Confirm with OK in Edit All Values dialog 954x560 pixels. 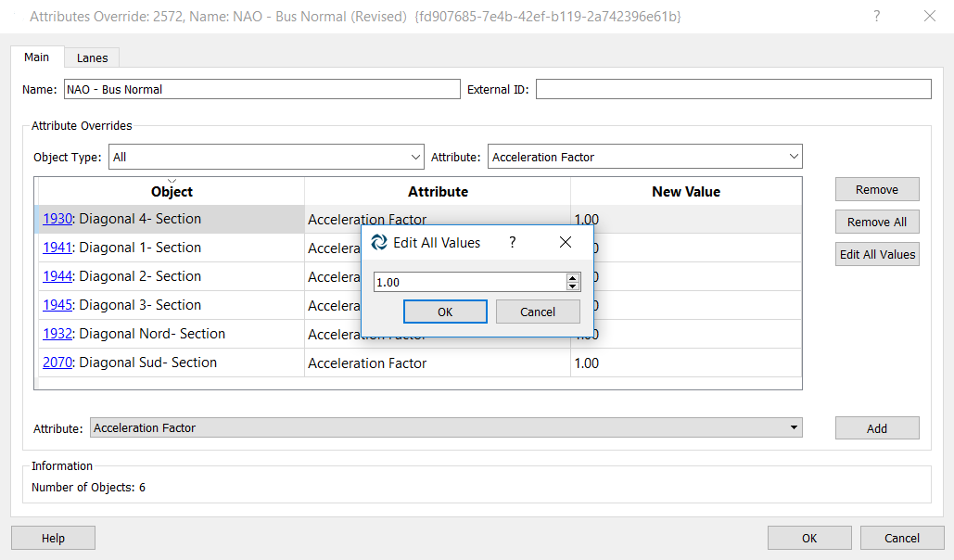point(445,311)
